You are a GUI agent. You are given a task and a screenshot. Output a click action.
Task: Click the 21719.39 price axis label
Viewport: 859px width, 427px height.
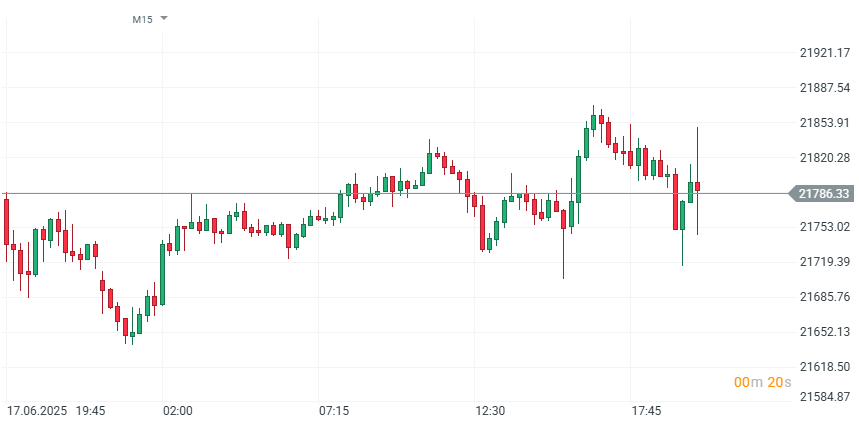(x=824, y=262)
